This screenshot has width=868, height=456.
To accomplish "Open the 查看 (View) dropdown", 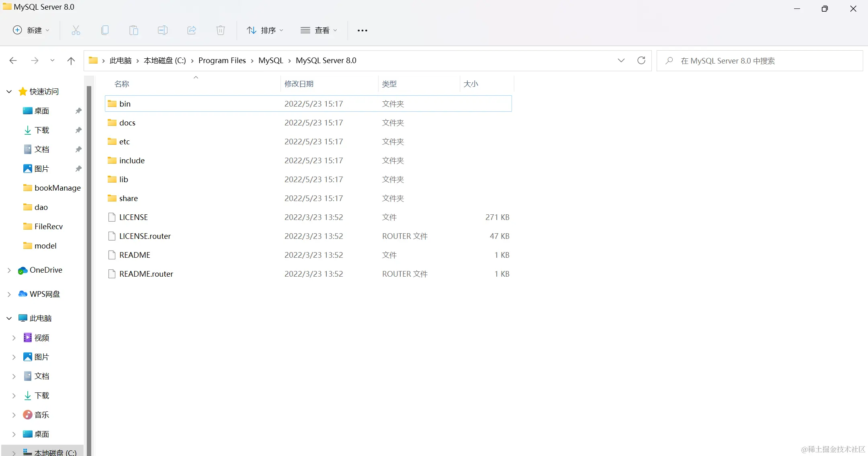I will click(319, 30).
